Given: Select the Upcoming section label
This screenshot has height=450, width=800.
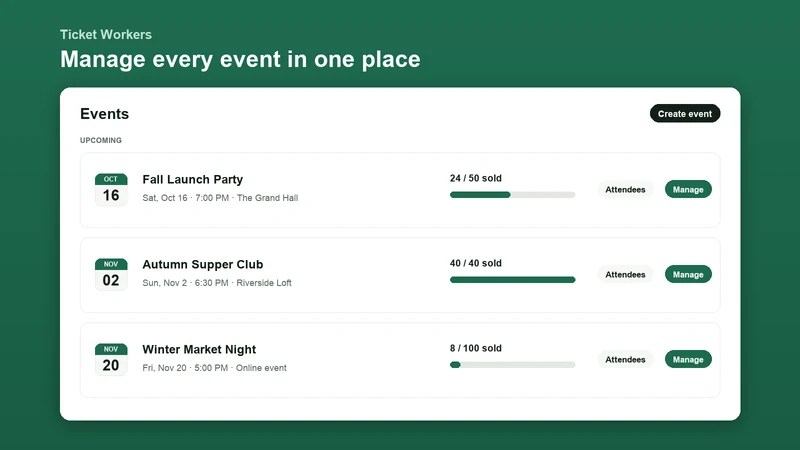Looking at the screenshot, I should click(101, 140).
